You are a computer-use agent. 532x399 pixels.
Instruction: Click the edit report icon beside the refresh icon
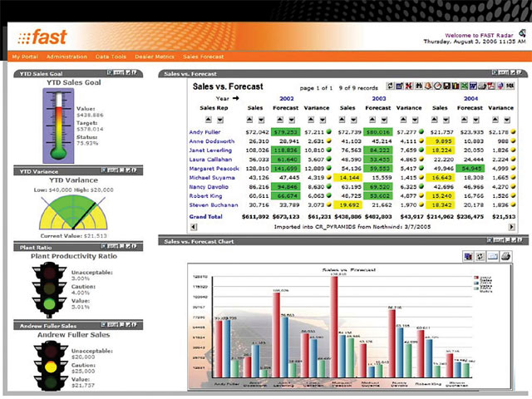(x=399, y=86)
